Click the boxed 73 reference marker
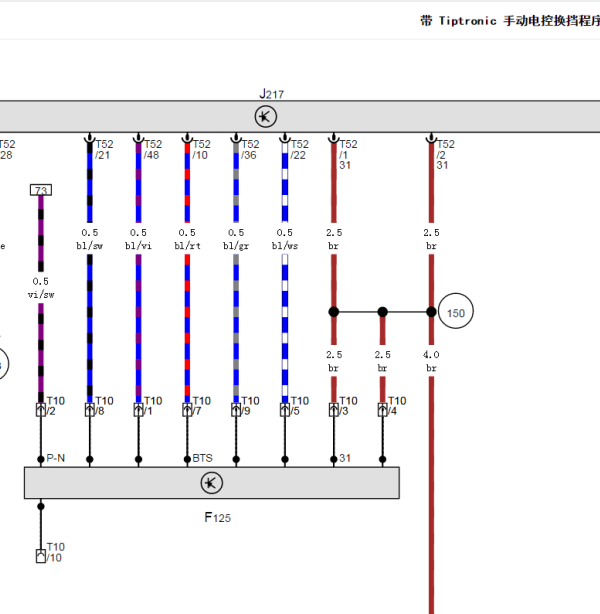Viewport: 600px width, 614px height. tap(41, 190)
